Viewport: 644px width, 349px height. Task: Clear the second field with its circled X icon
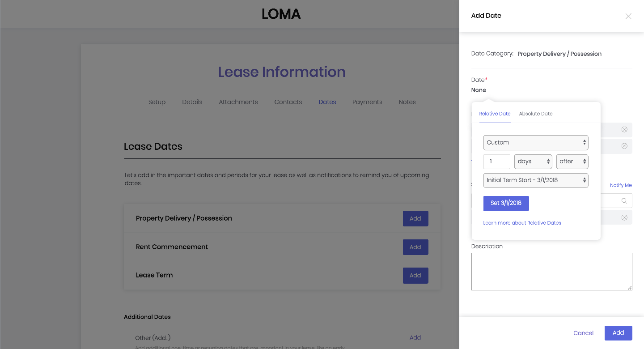click(x=624, y=146)
